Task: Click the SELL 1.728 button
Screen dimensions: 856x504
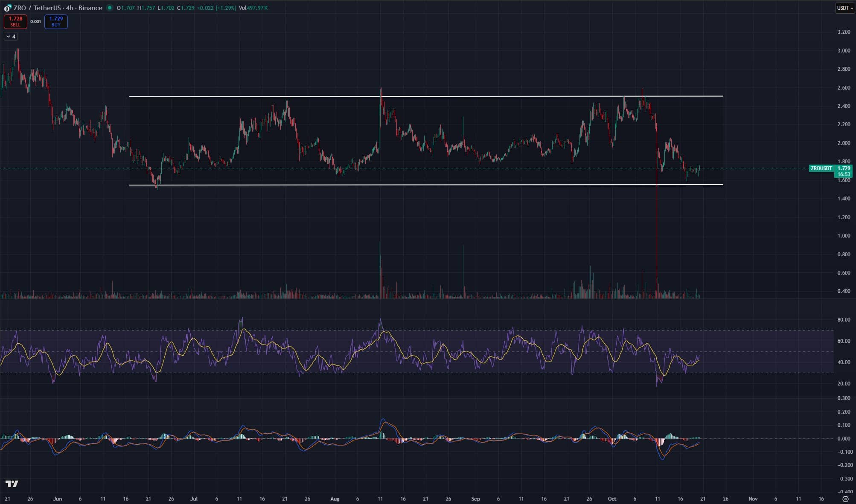Action: click(15, 21)
